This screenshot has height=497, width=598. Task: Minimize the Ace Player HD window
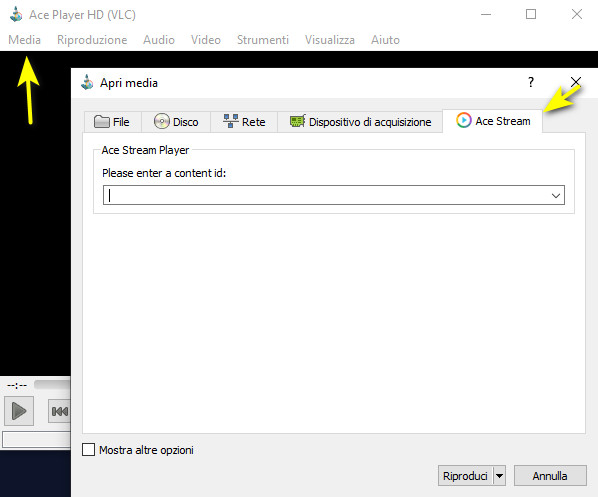(x=485, y=14)
